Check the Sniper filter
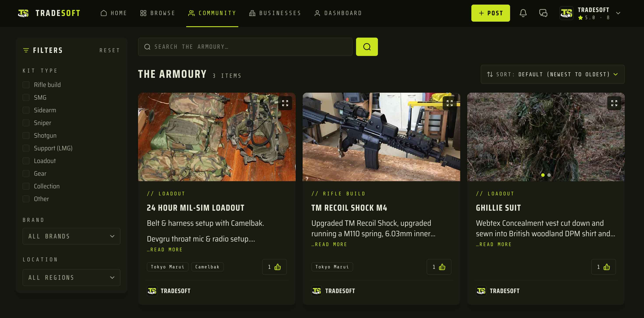The width and height of the screenshot is (644, 318). coord(26,123)
